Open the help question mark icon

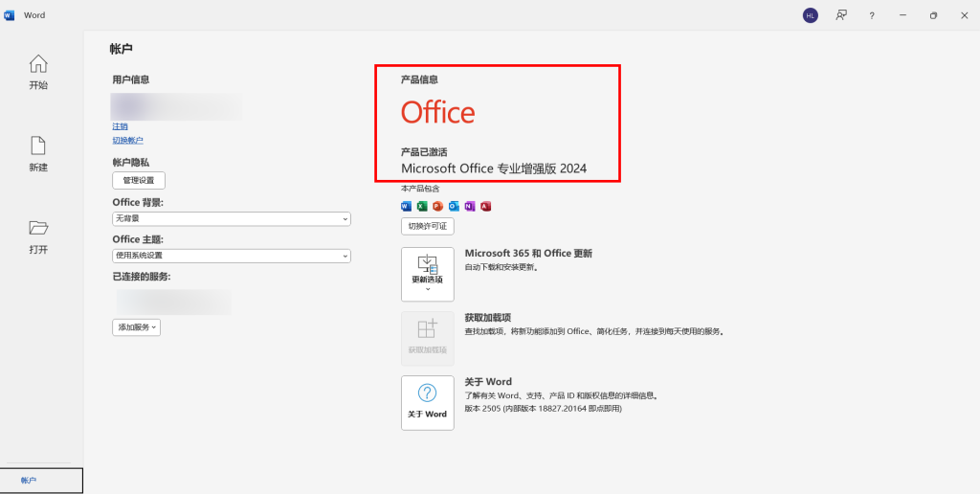pyautogui.click(x=872, y=15)
